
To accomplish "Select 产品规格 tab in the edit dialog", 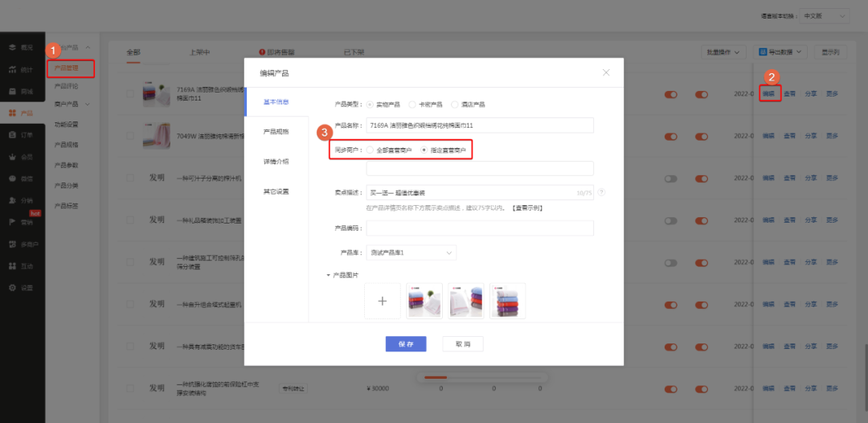I will [276, 132].
